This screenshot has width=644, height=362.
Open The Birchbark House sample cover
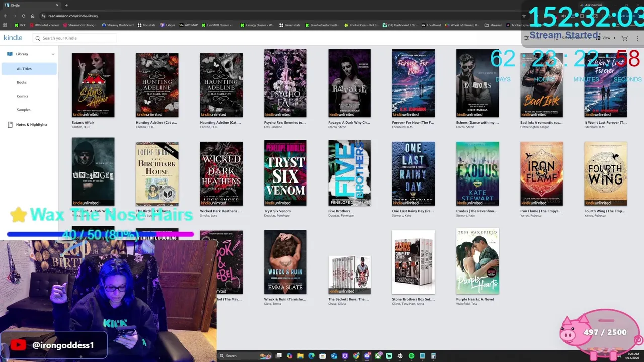pyautogui.click(x=157, y=173)
